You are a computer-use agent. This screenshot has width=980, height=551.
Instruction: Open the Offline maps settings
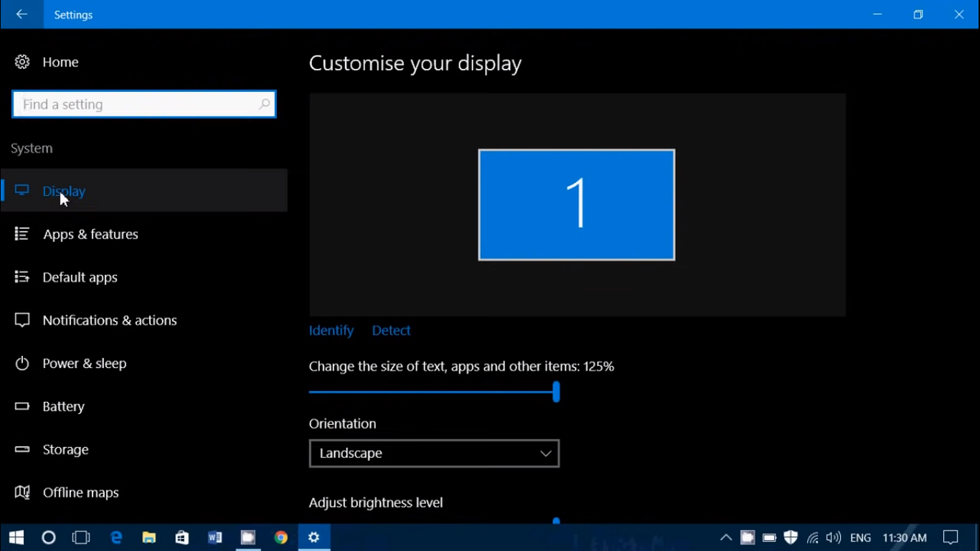pyautogui.click(x=143, y=492)
